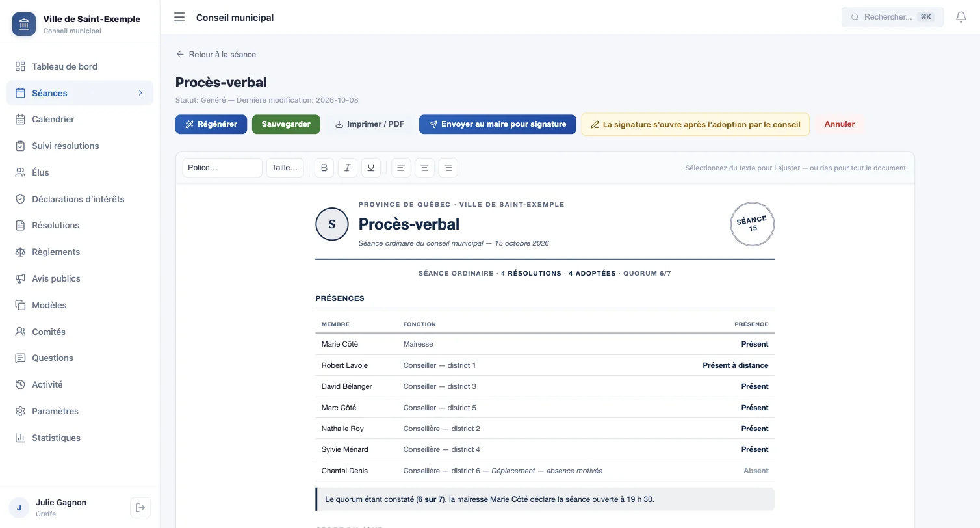
Task: Go to Questions in the sidebar
Action: 80,358
